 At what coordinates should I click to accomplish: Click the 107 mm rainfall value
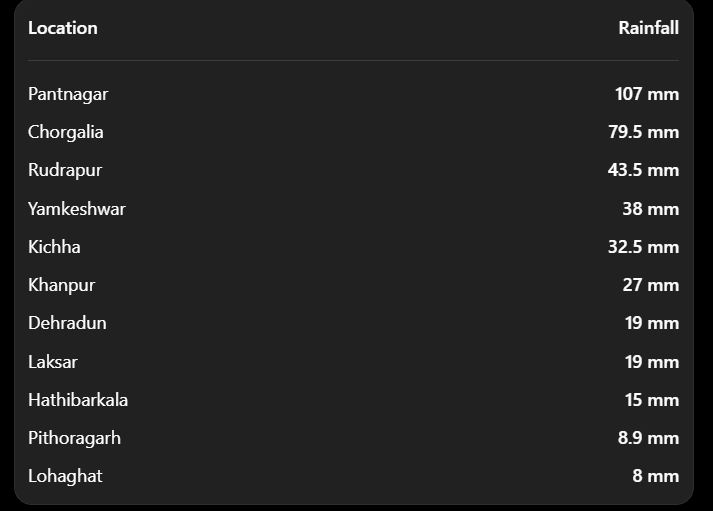(x=647, y=94)
